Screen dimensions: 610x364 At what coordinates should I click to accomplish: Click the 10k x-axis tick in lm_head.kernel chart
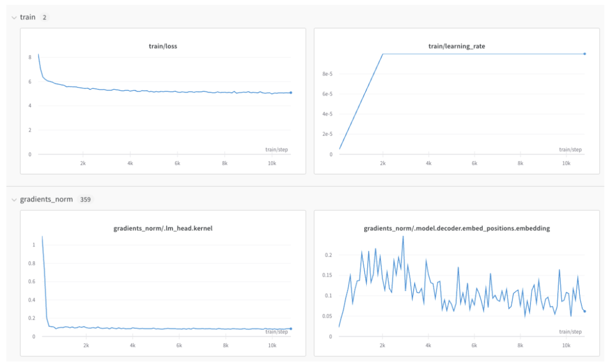click(272, 346)
